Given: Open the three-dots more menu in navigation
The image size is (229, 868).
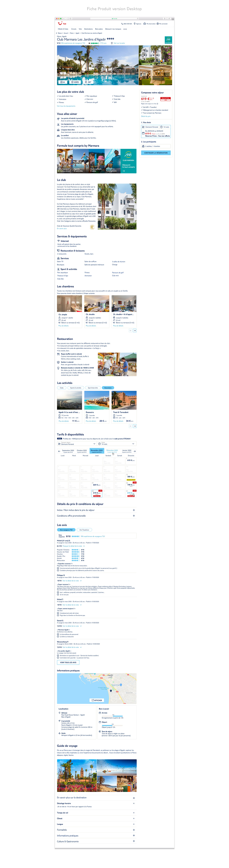Looking at the screenshot, I should pyautogui.click(x=125, y=29).
